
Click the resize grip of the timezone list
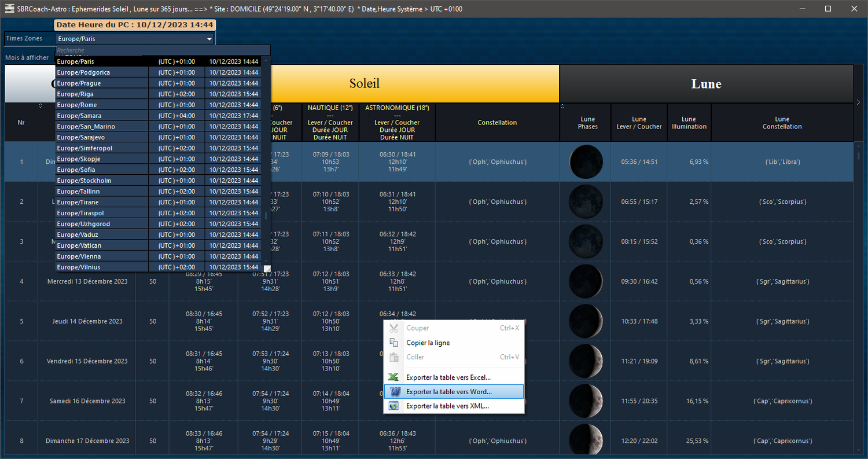coord(267,268)
